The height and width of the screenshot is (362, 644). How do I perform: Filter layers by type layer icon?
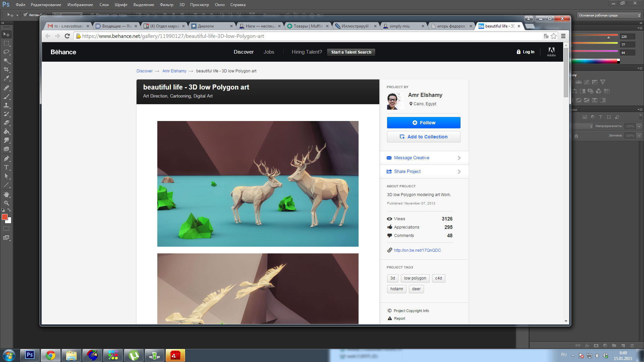pos(601,117)
